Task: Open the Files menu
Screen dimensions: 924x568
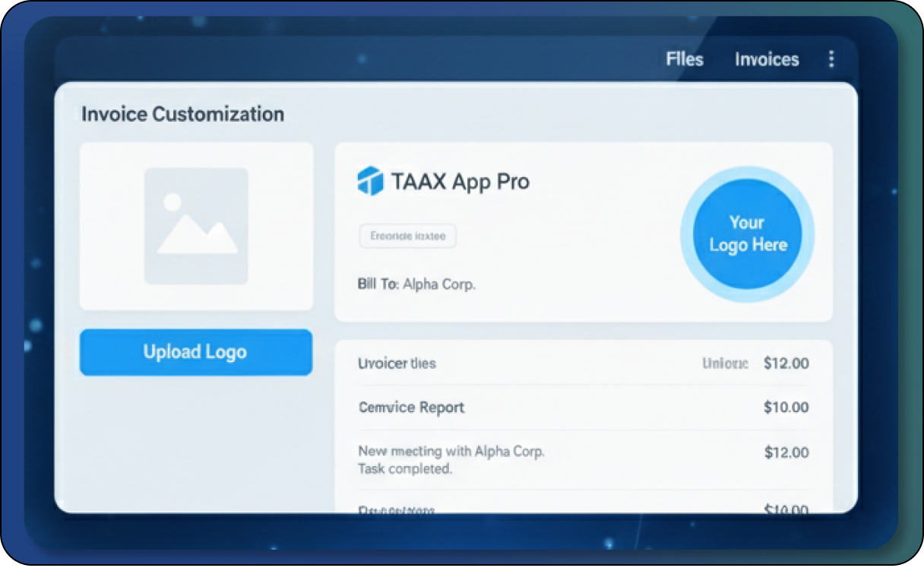Action: click(x=685, y=59)
